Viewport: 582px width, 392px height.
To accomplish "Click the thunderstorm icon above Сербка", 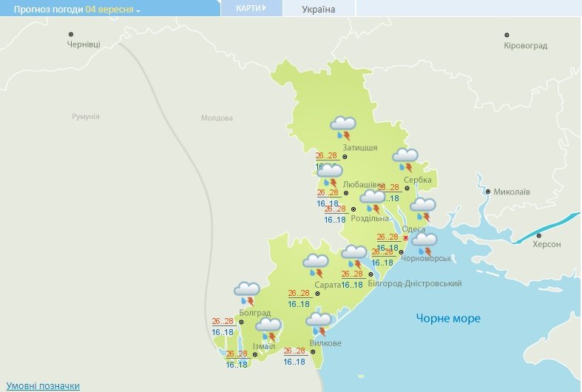I will (405, 160).
